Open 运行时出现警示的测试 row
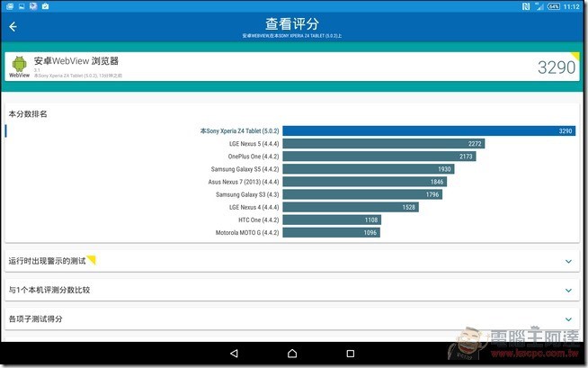The height and width of the screenshot is (368, 588). click(x=291, y=261)
